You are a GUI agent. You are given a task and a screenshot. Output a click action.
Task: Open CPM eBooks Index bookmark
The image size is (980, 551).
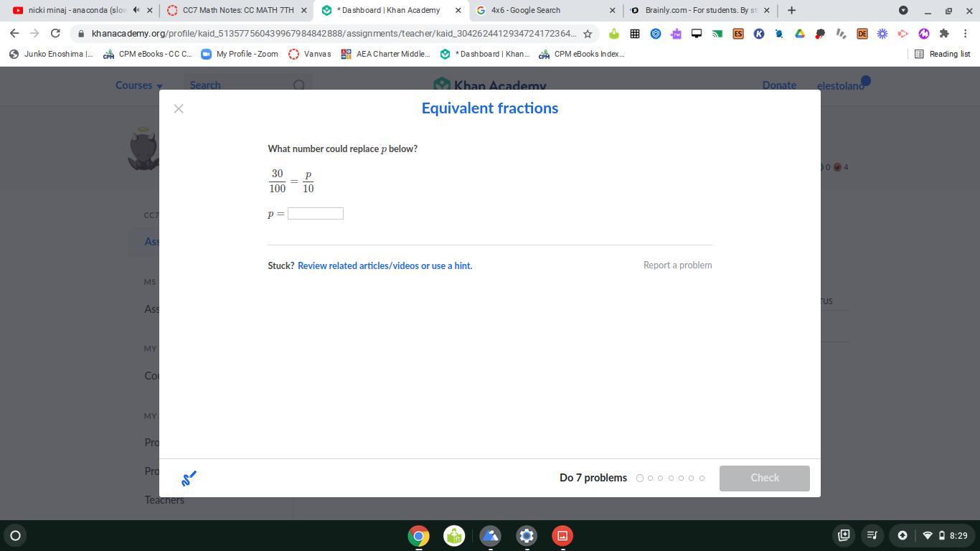point(582,54)
